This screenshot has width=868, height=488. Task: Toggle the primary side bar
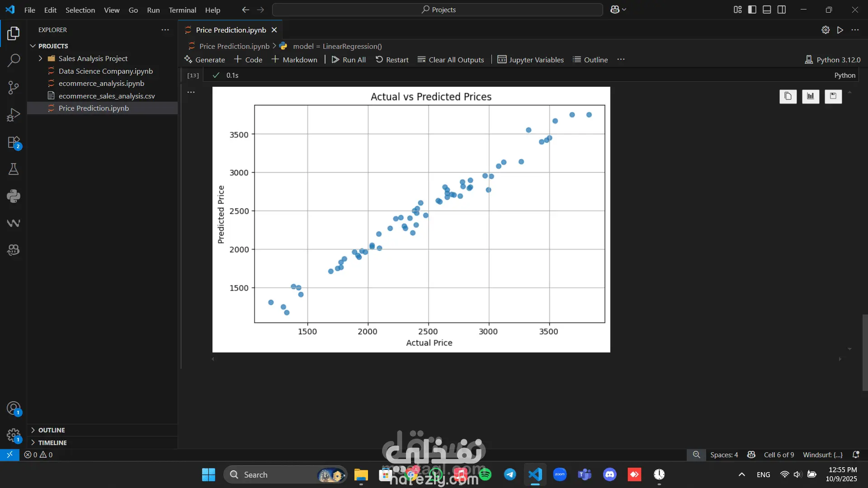coord(752,10)
